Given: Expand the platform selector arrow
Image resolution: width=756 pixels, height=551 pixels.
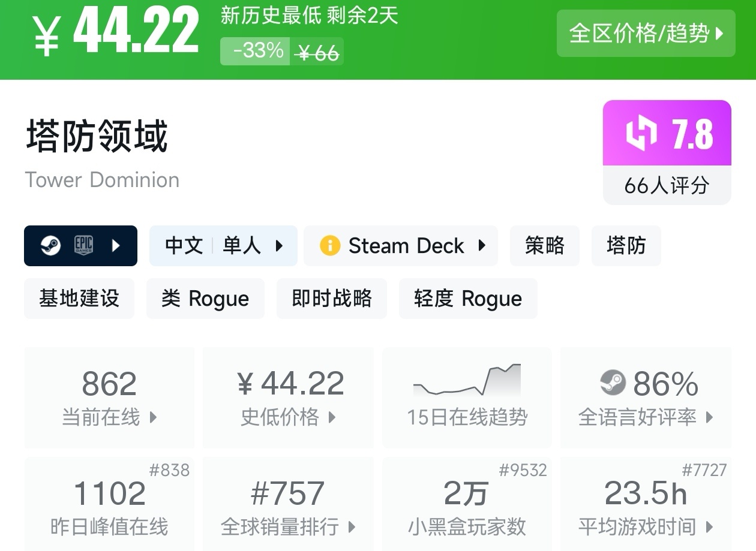Looking at the screenshot, I should pyautogui.click(x=116, y=246).
